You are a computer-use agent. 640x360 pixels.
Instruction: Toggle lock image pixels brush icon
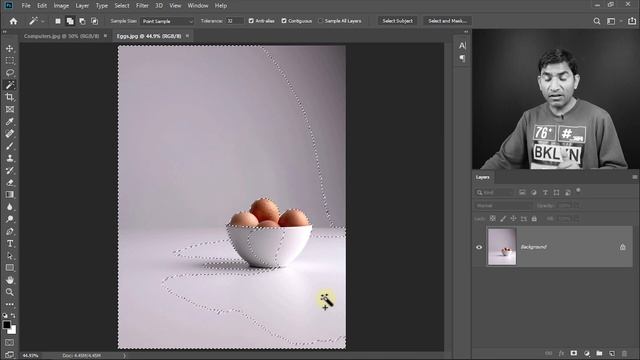tap(503, 219)
